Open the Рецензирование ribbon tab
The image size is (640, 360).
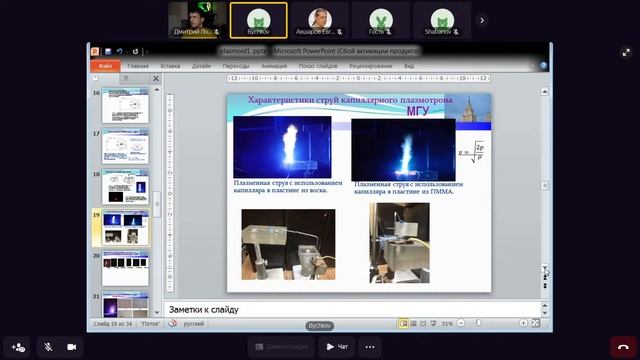pos(371,66)
